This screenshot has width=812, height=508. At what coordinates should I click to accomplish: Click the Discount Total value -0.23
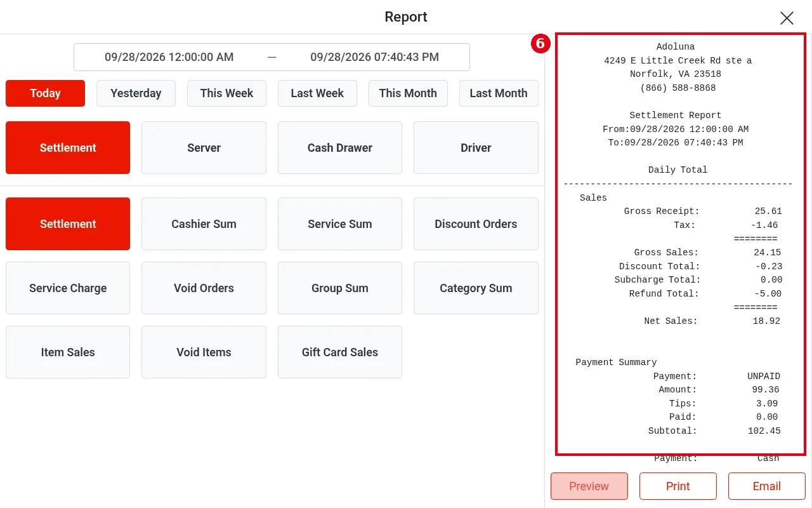pyautogui.click(x=768, y=267)
